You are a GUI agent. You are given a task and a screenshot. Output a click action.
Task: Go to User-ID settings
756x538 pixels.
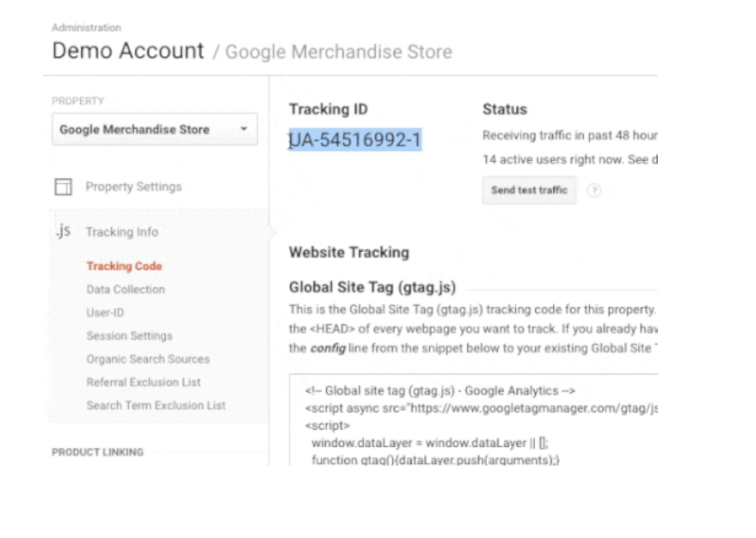(105, 313)
